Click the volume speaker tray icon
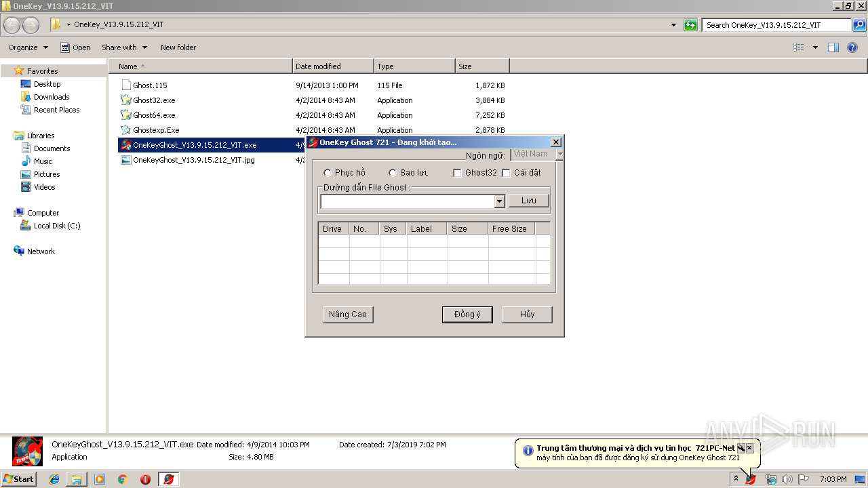The width and height of the screenshot is (868, 488). point(787,479)
